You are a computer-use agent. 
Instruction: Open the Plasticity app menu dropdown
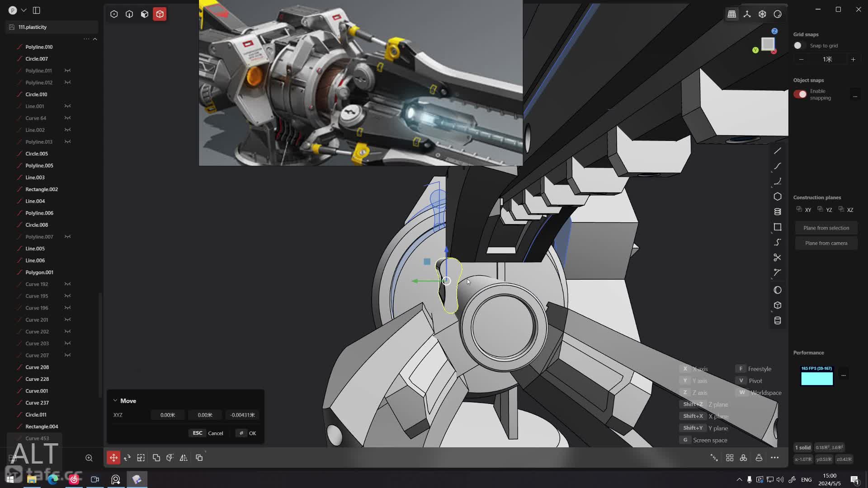pos(24,10)
